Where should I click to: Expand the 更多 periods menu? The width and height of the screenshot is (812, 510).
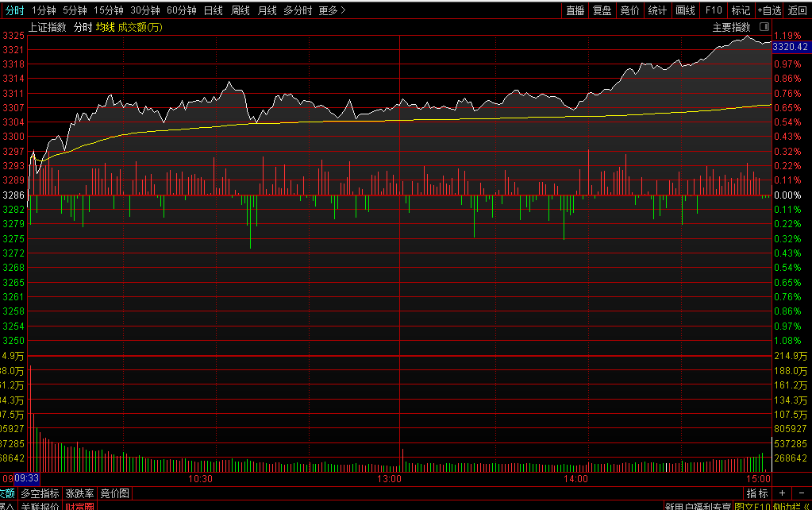332,10
